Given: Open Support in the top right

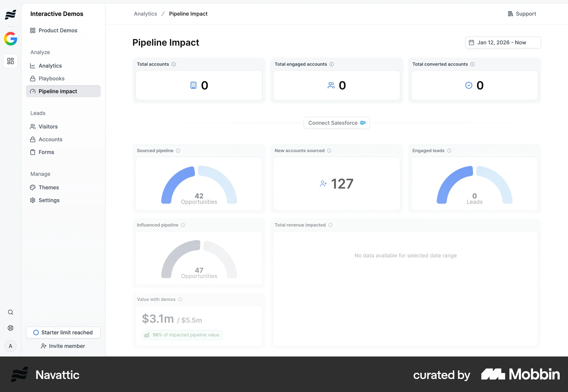Looking at the screenshot, I should tap(522, 14).
